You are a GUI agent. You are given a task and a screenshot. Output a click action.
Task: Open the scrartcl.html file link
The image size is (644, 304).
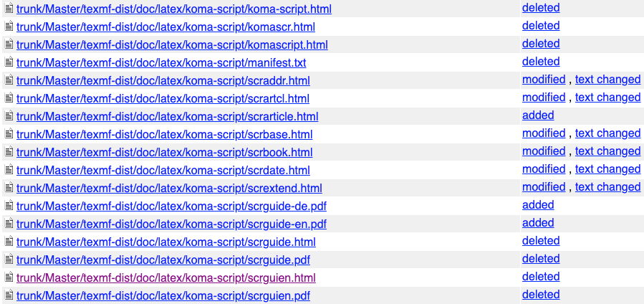click(163, 99)
